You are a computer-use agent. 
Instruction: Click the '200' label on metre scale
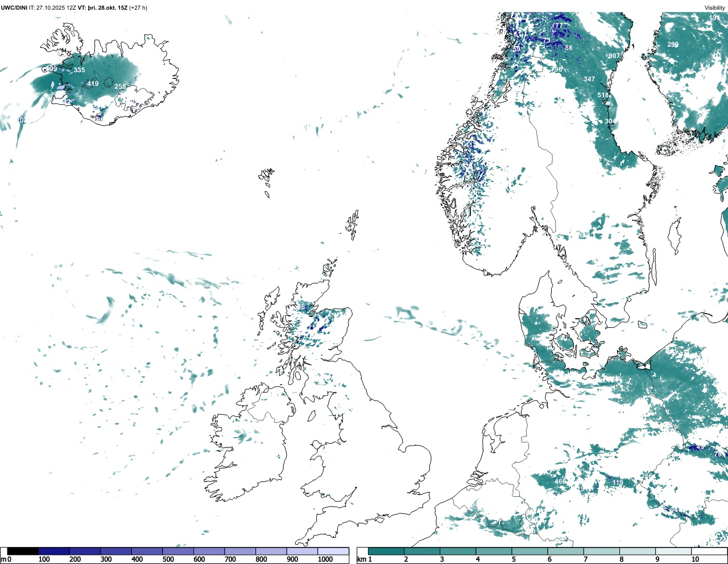[75, 559]
